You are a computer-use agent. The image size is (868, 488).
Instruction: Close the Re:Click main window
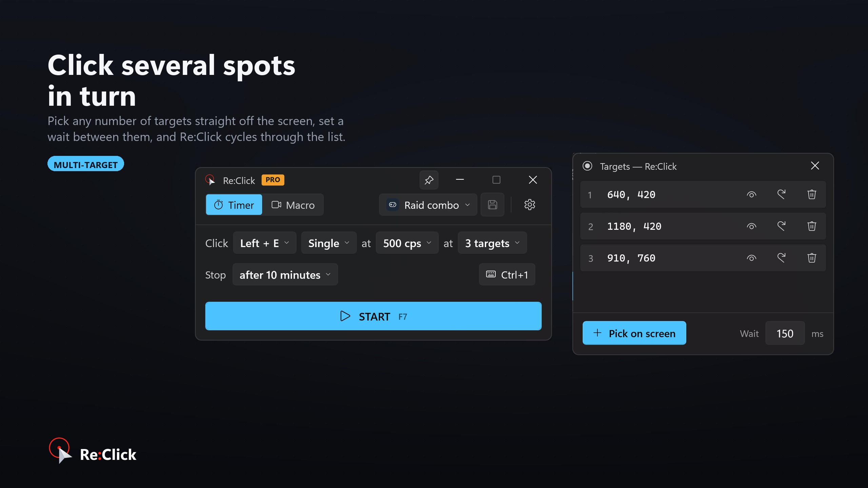point(533,180)
